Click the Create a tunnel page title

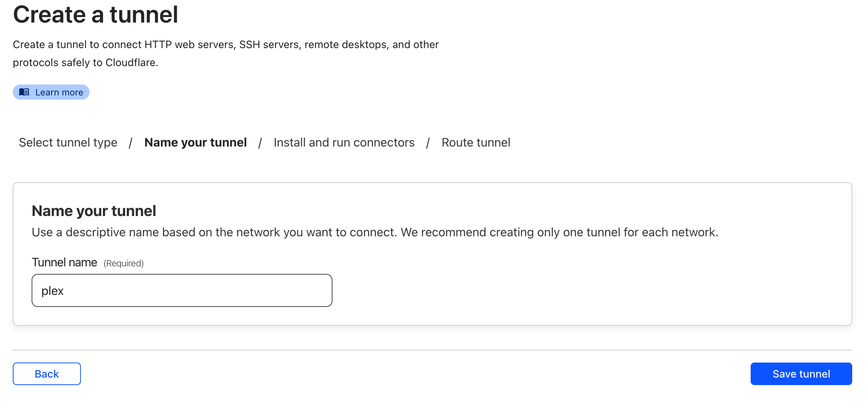tap(96, 15)
